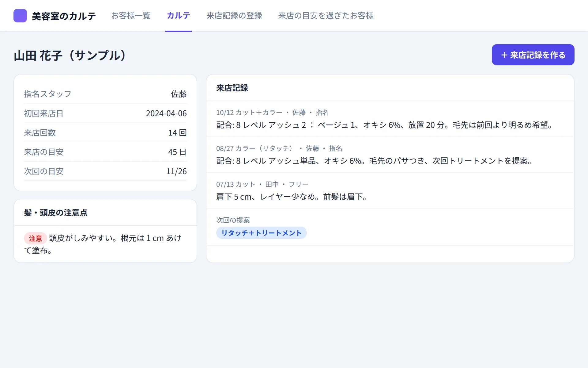588x368 pixels.
Task: Click the 次回の目安 label
Action: point(44,171)
